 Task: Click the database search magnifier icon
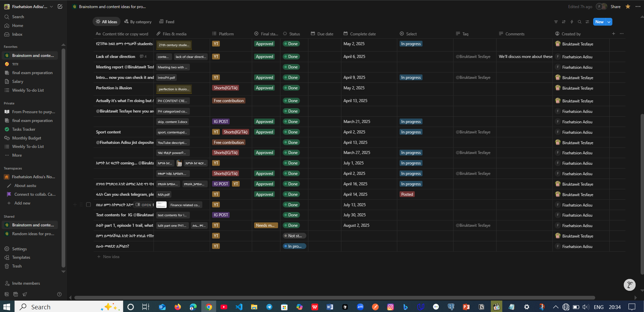pyautogui.click(x=579, y=22)
